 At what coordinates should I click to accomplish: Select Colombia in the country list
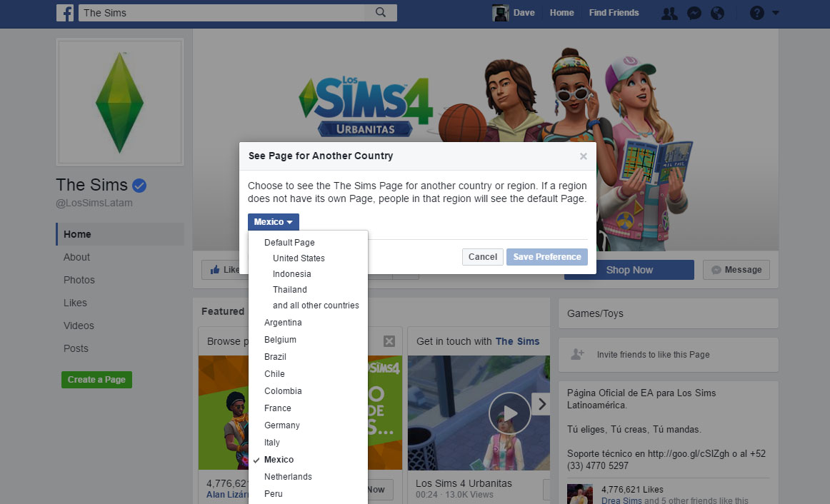(x=283, y=391)
